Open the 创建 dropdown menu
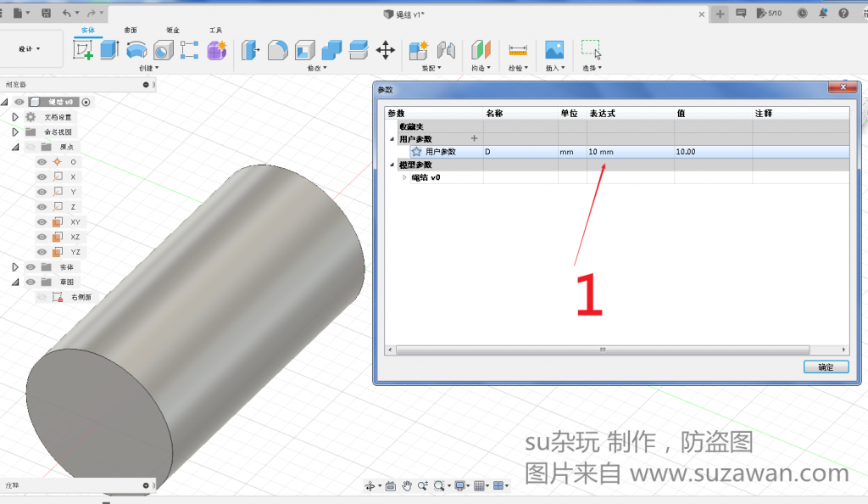The image size is (868, 504). 149,68
